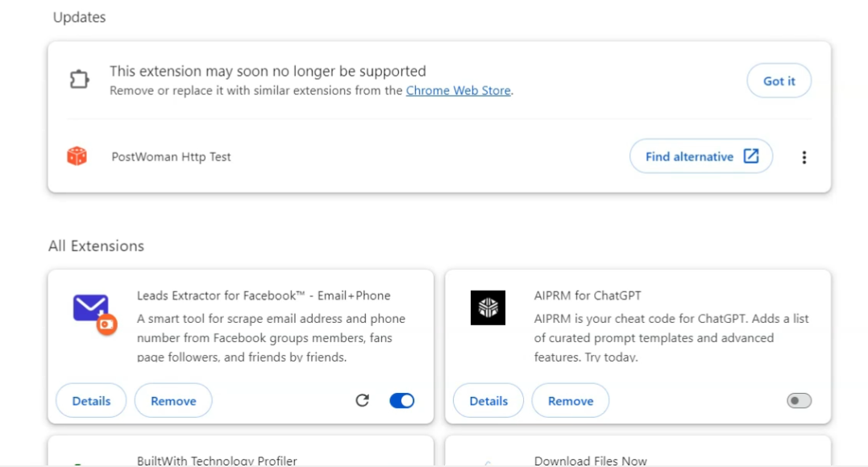Click the PostWoman Http Test dice icon
Viewport: 868px width, 467px height.
pyautogui.click(x=77, y=156)
